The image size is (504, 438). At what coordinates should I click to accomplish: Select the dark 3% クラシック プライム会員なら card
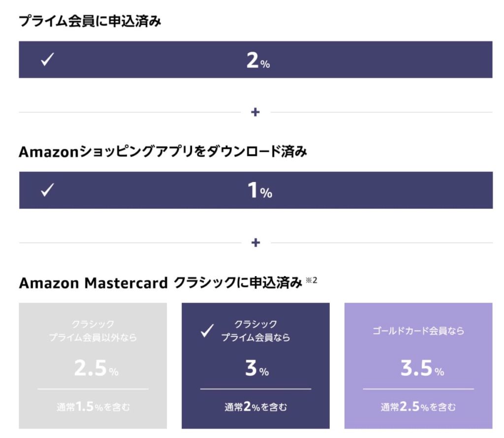tap(255, 366)
